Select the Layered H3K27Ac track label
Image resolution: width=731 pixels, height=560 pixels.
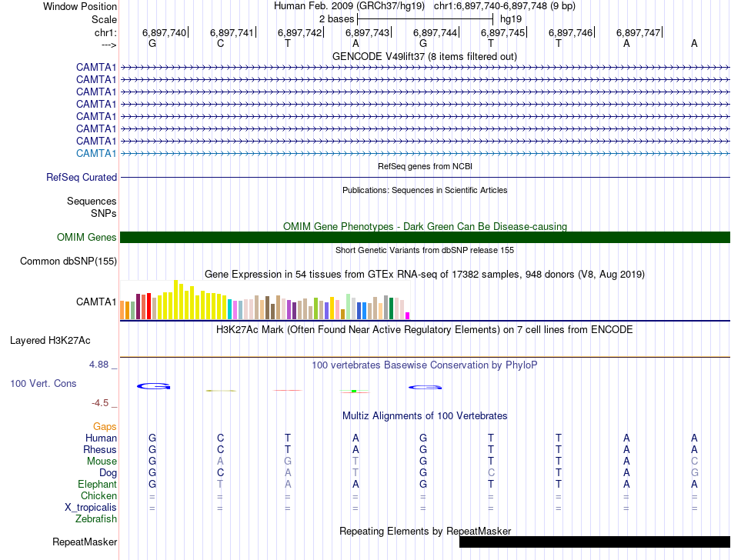pos(50,340)
